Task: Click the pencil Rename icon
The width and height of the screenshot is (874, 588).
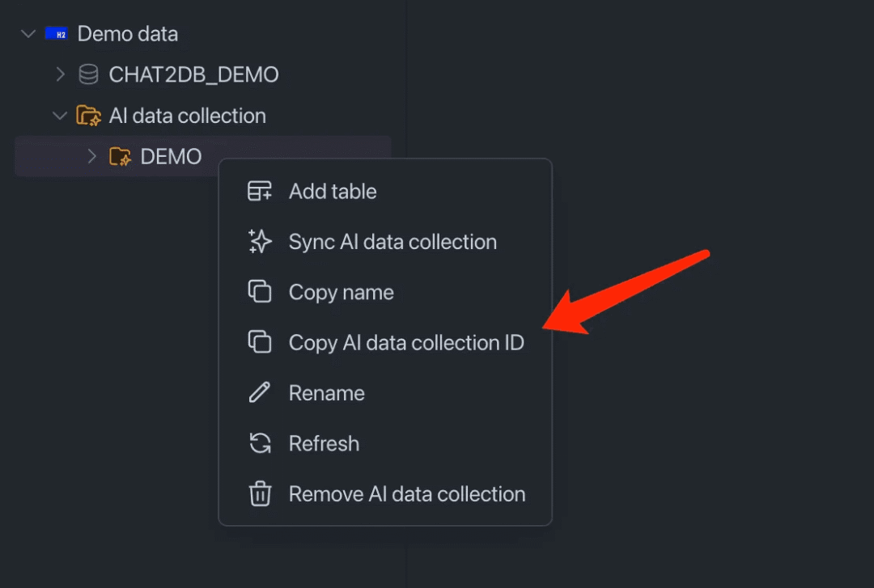Action: coord(260,393)
